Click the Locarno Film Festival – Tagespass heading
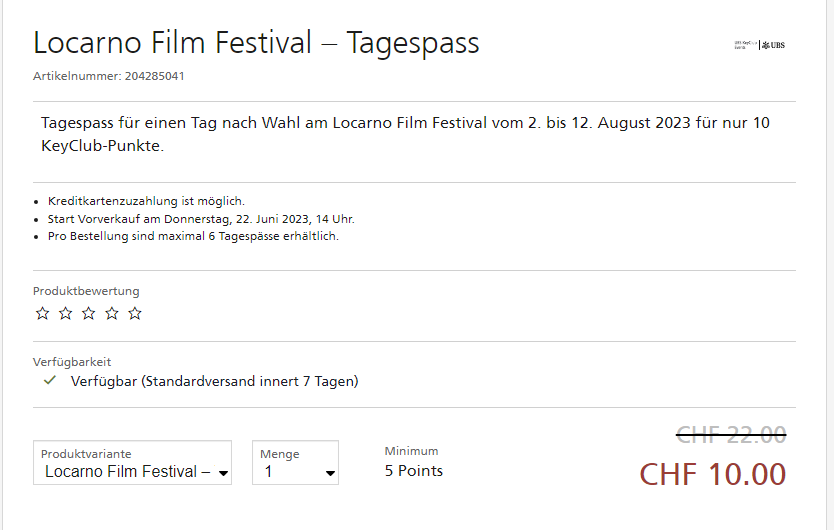This screenshot has width=834, height=530. [256, 43]
